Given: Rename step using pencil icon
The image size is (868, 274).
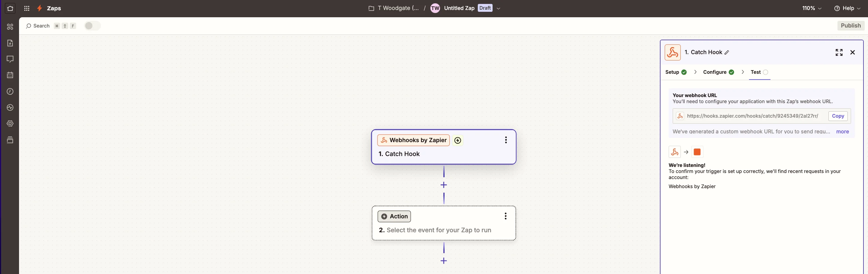Looking at the screenshot, I should tap(727, 53).
